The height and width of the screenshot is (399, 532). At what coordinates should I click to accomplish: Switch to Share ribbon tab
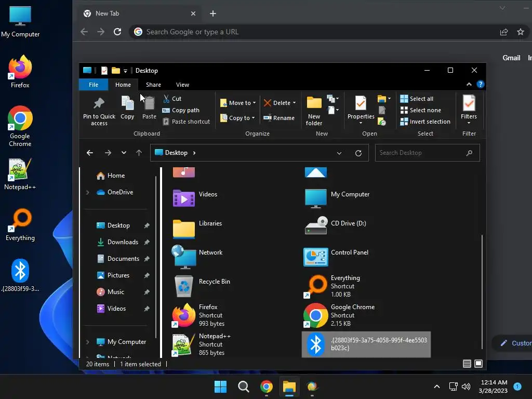(x=153, y=85)
